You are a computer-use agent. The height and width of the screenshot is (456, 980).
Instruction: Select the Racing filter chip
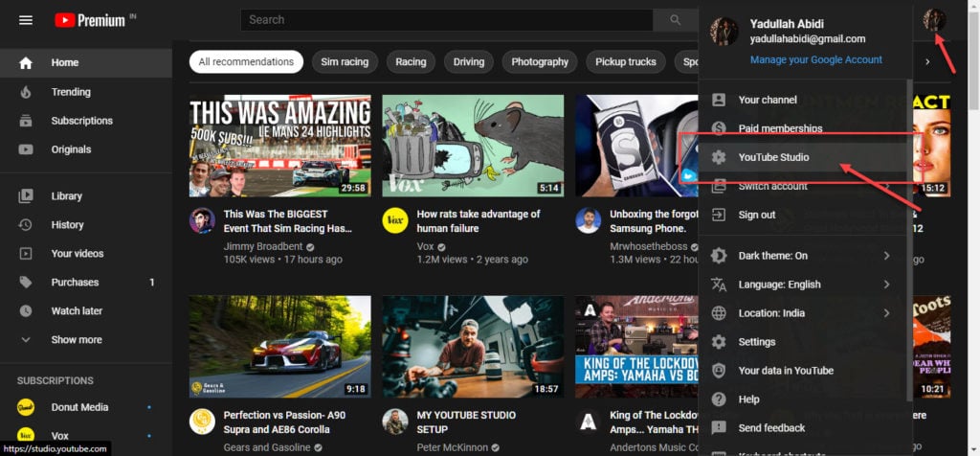click(411, 62)
